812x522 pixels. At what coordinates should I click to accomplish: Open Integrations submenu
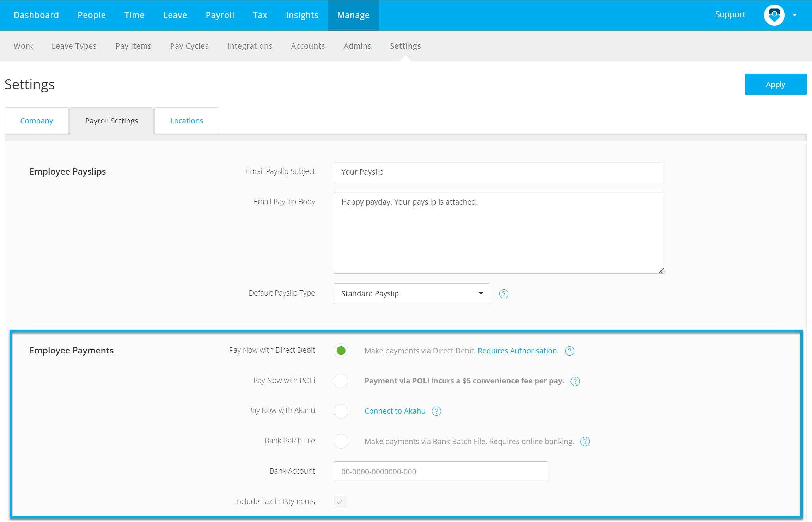(250, 46)
